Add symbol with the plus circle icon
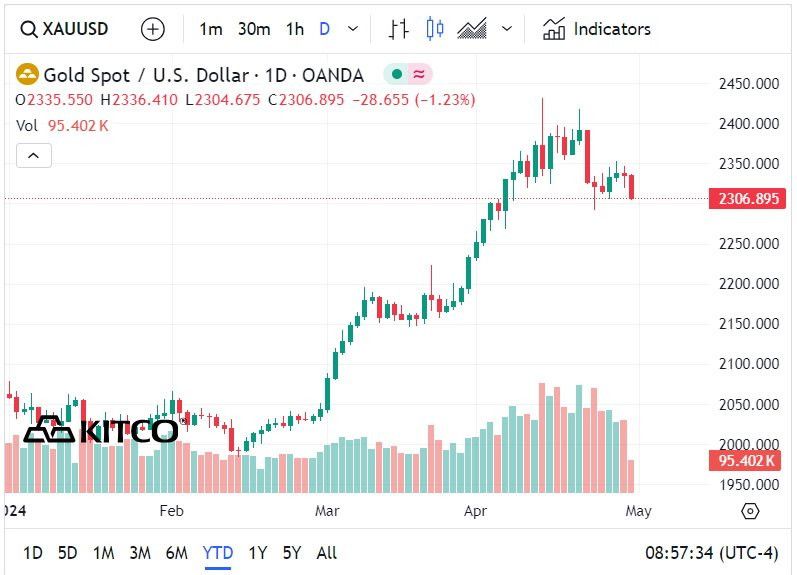The image size is (797, 575). tap(152, 29)
